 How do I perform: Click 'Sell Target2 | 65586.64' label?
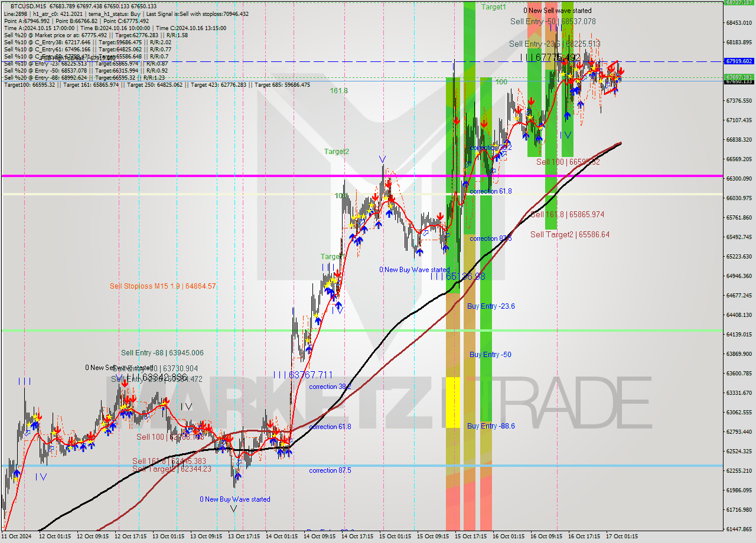point(569,234)
